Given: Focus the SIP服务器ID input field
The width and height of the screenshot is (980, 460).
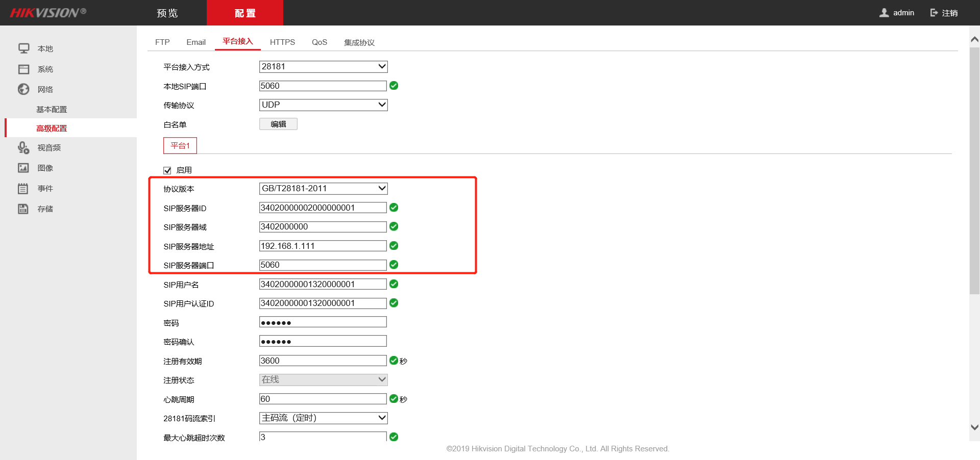Looking at the screenshot, I should click(323, 208).
